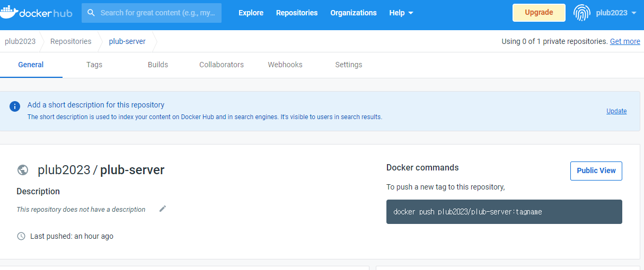Open Repositories in top navigation
The width and height of the screenshot is (644, 270).
tap(297, 13)
